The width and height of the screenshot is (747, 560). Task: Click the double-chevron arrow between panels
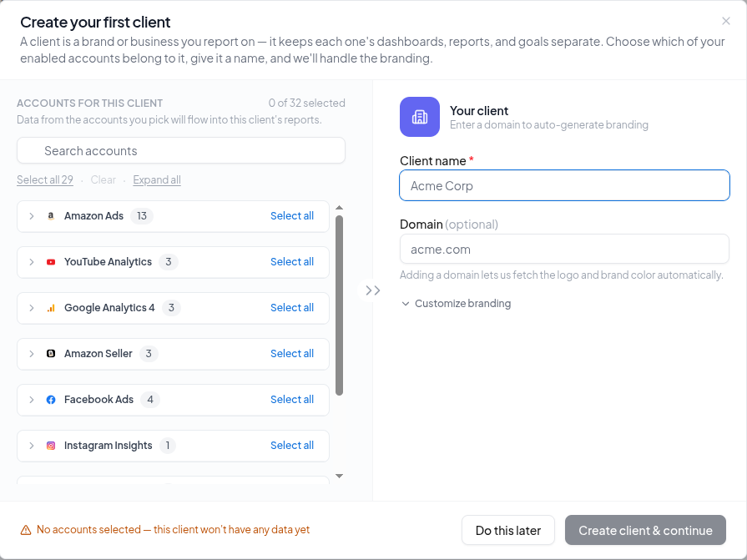(372, 290)
